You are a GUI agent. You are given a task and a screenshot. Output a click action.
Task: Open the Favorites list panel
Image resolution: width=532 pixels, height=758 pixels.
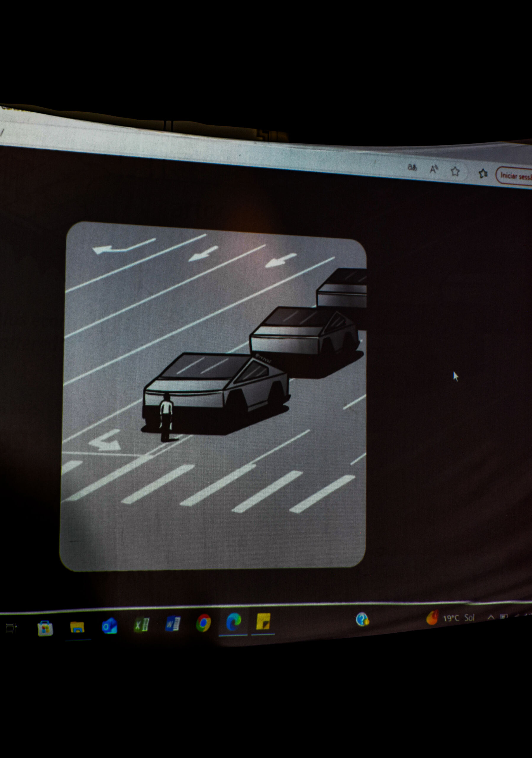point(483,173)
